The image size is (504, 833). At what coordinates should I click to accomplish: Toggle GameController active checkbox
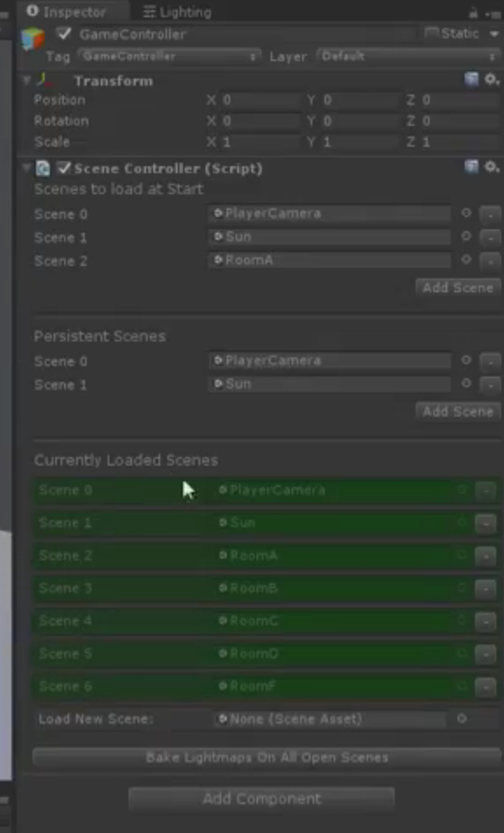65,34
